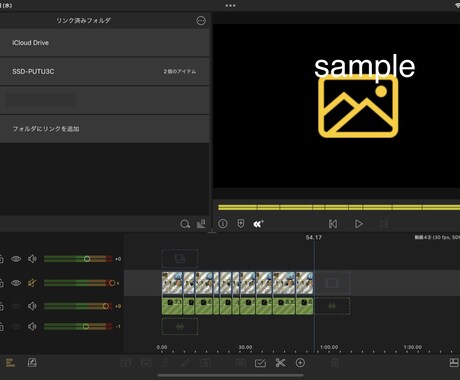Add a marker with the marker icon
Image resolution: width=460 pixels, height=380 pixels.
click(241, 224)
